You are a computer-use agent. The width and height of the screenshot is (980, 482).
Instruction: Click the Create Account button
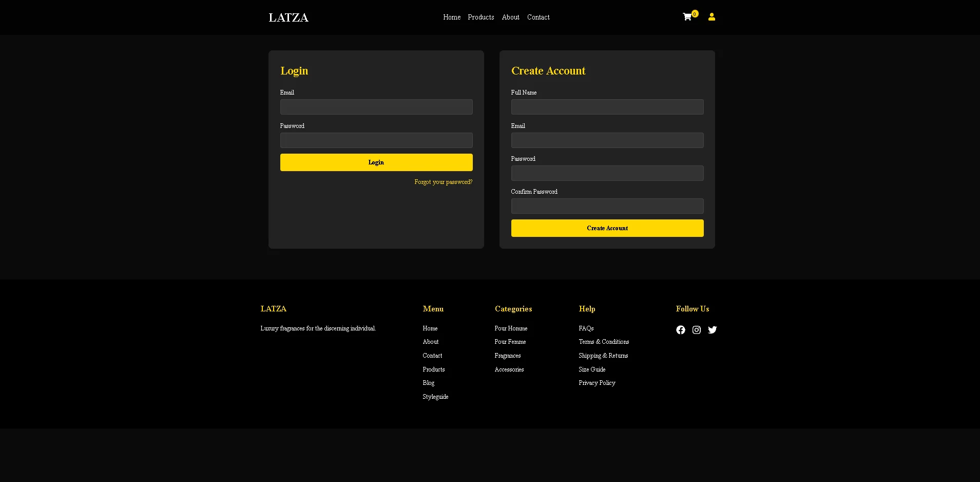tap(607, 228)
